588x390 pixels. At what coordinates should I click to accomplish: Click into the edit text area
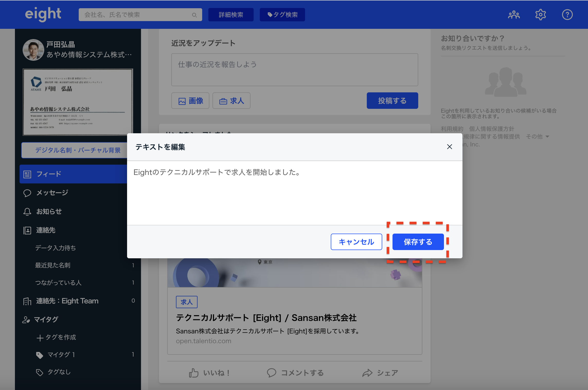coord(295,193)
